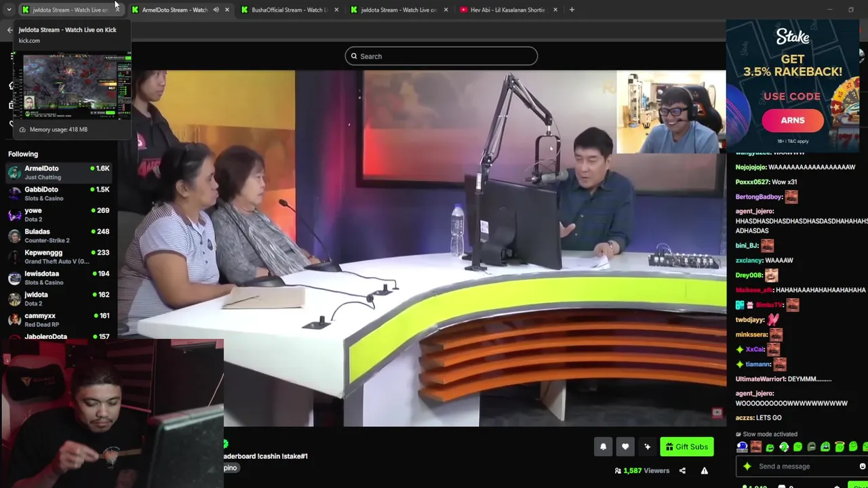Click the sparkle subscribe button
868x488 pixels.
(x=647, y=447)
